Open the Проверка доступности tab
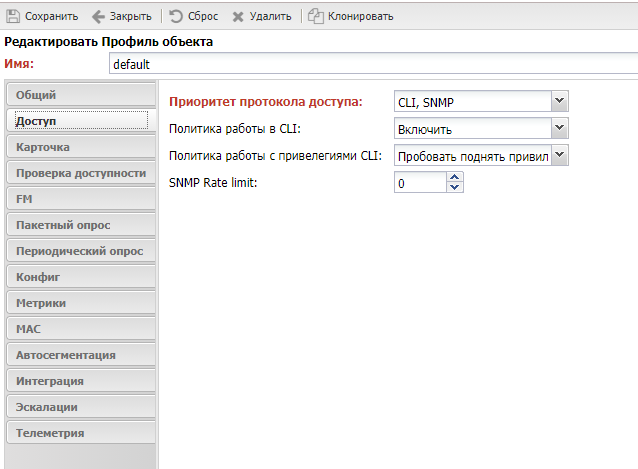This screenshot has height=469, width=638. [x=81, y=173]
